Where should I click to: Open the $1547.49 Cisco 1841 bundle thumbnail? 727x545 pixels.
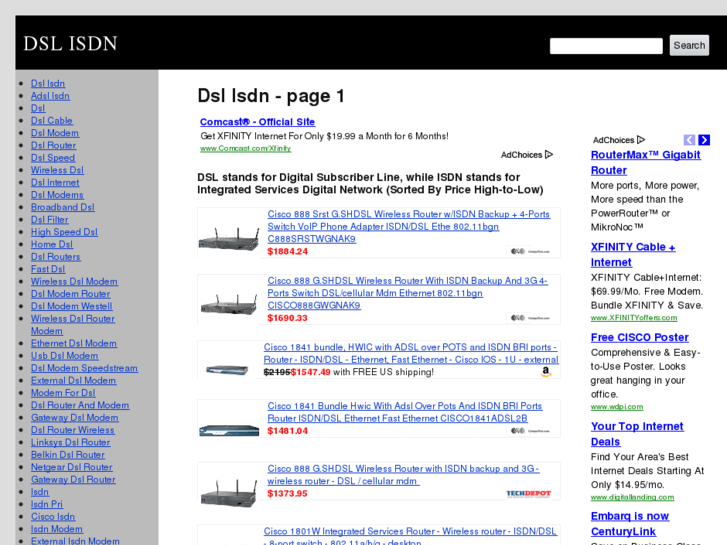click(227, 370)
